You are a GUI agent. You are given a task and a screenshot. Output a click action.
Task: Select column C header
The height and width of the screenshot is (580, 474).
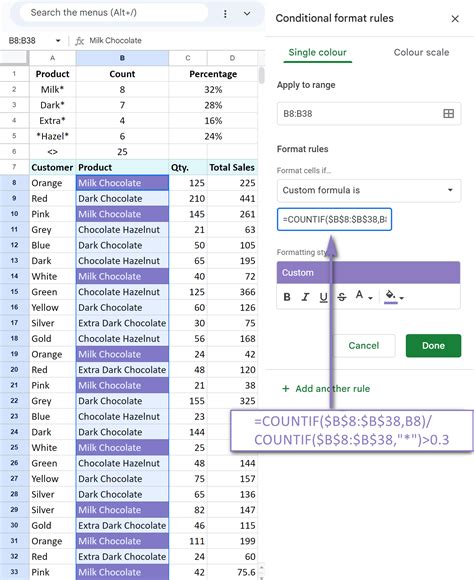188,58
